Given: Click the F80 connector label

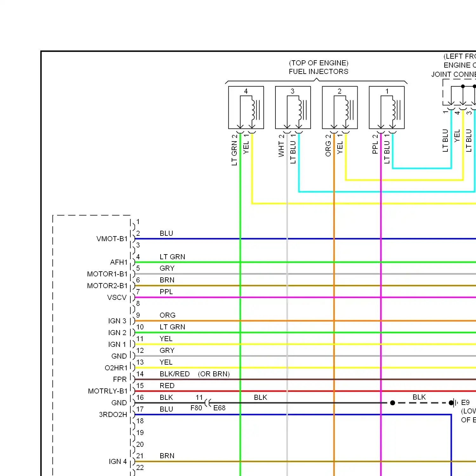Looking at the screenshot, I should [196, 408].
